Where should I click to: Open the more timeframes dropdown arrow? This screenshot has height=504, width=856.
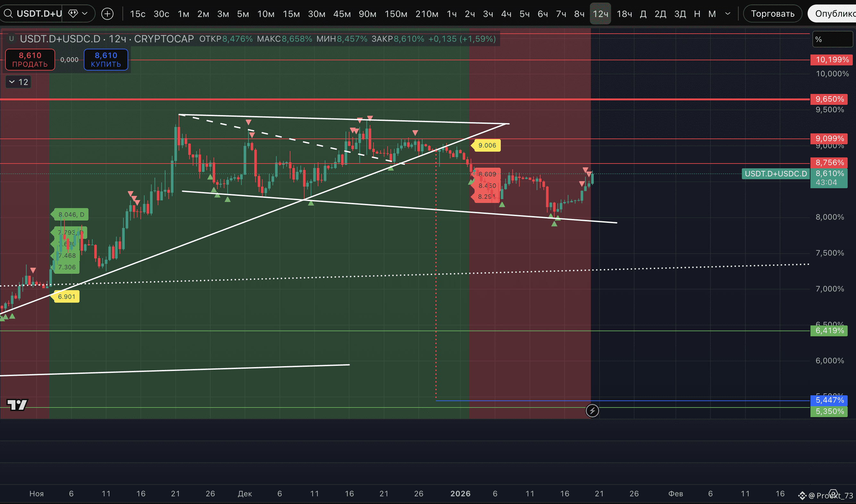coord(728,13)
